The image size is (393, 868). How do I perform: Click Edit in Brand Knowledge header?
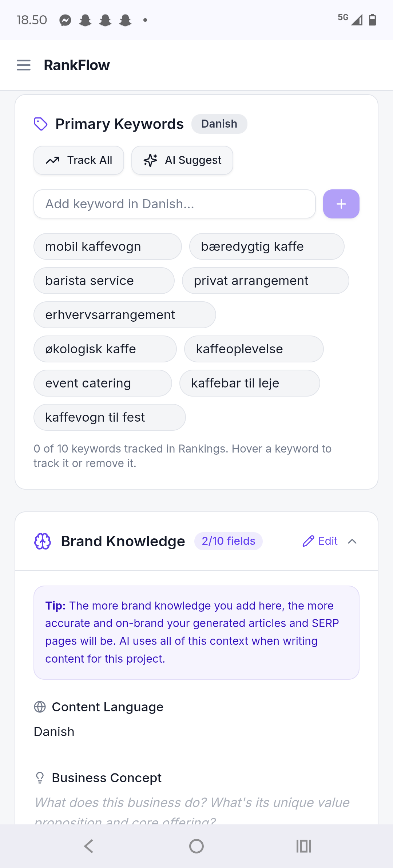pyautogui.click(x=320, y=541)
